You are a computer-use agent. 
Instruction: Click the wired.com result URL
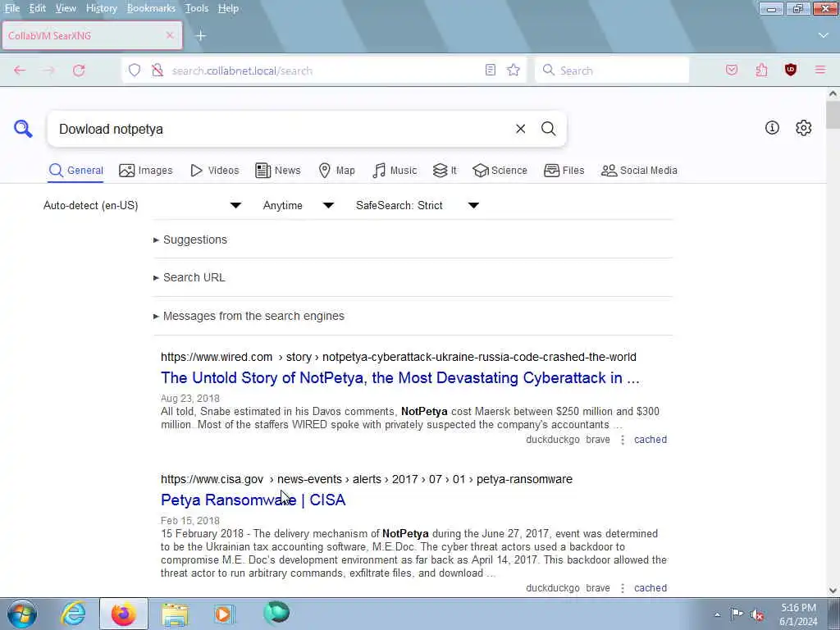coord(399,357)
